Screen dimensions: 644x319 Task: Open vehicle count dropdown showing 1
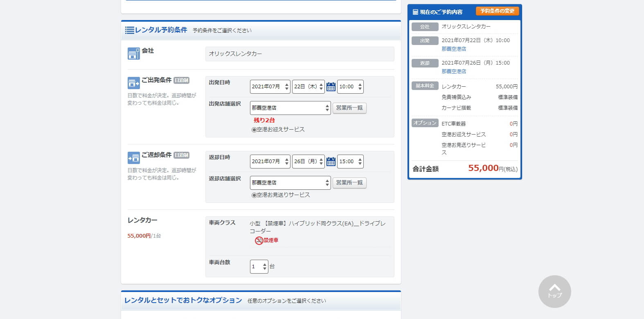pyautogui.click(x=259, y=267)
